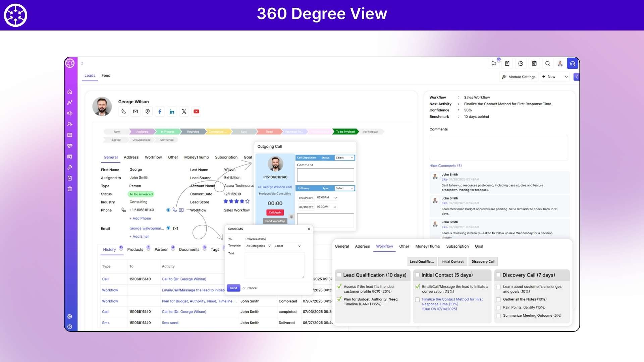Open George Wilson's LinkedIn profile icon
Viewport: 644px width, 362px height.
click(x=172, y=111)
